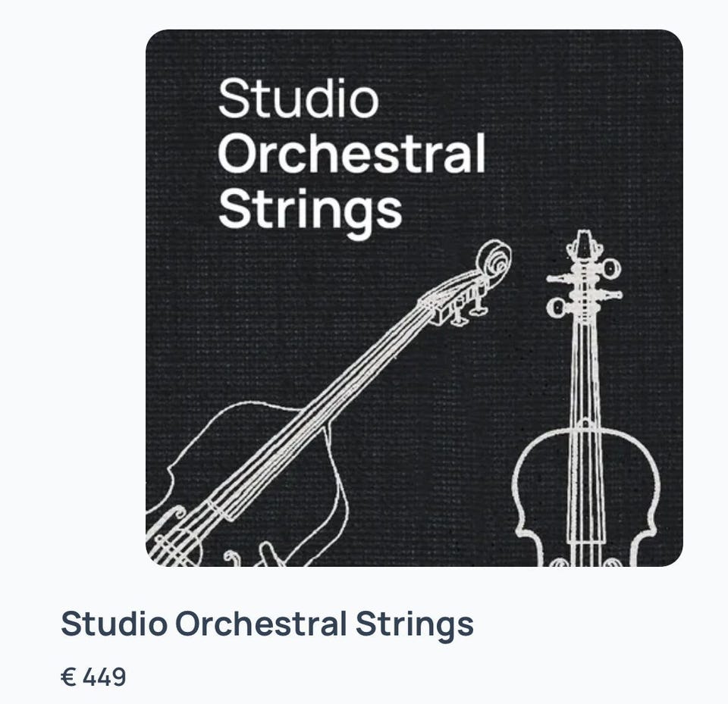The height and width of the screenshot is (704, 728).
Task: Click the euro symbol beside the price
Action: tap(68, 677)
